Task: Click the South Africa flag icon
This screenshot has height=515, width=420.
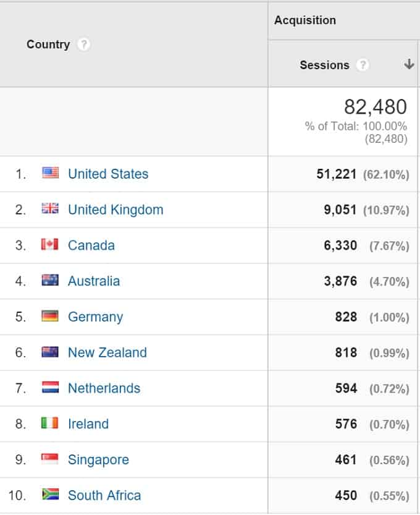Action: (51, 495)
